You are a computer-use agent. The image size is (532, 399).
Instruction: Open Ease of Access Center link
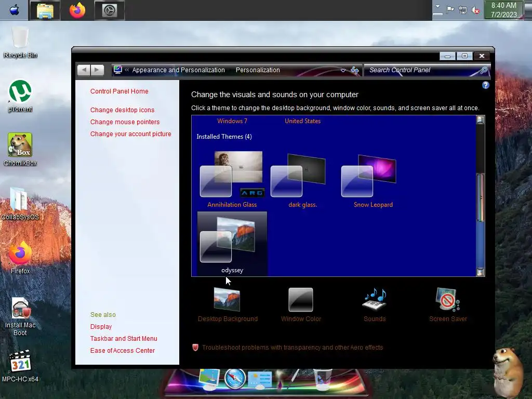(122, 351)
